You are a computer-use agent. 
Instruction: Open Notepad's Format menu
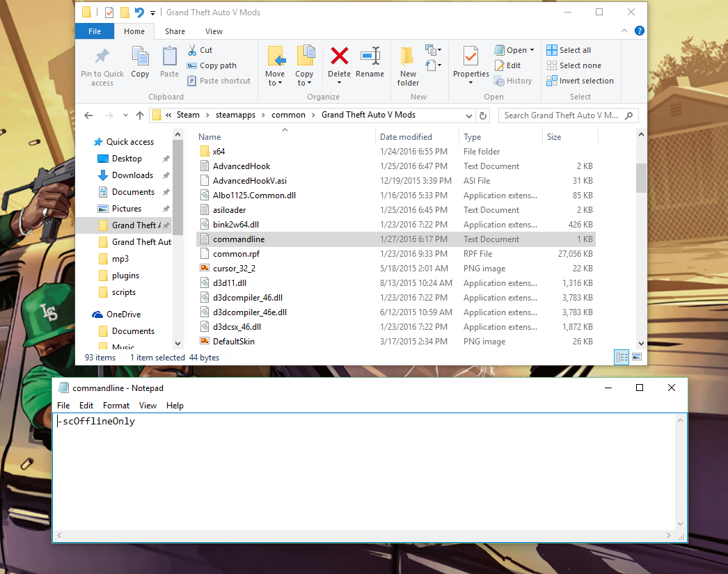[116, 406]
